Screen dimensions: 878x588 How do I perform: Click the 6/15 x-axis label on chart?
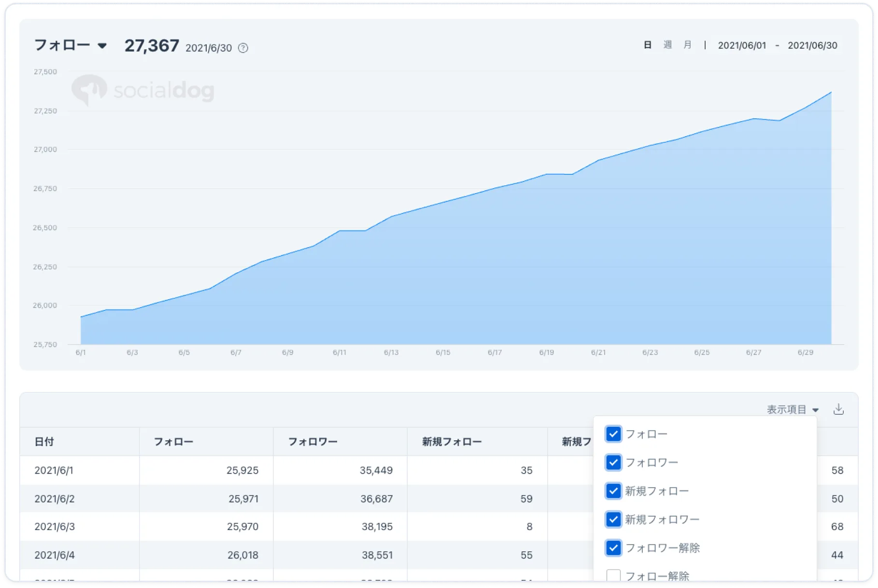[443, 352]
